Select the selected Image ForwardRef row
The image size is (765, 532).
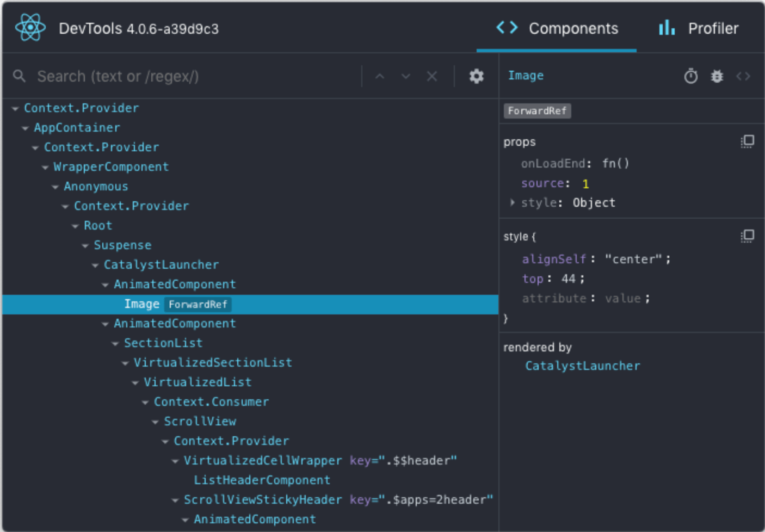click(x=250, y=304)
